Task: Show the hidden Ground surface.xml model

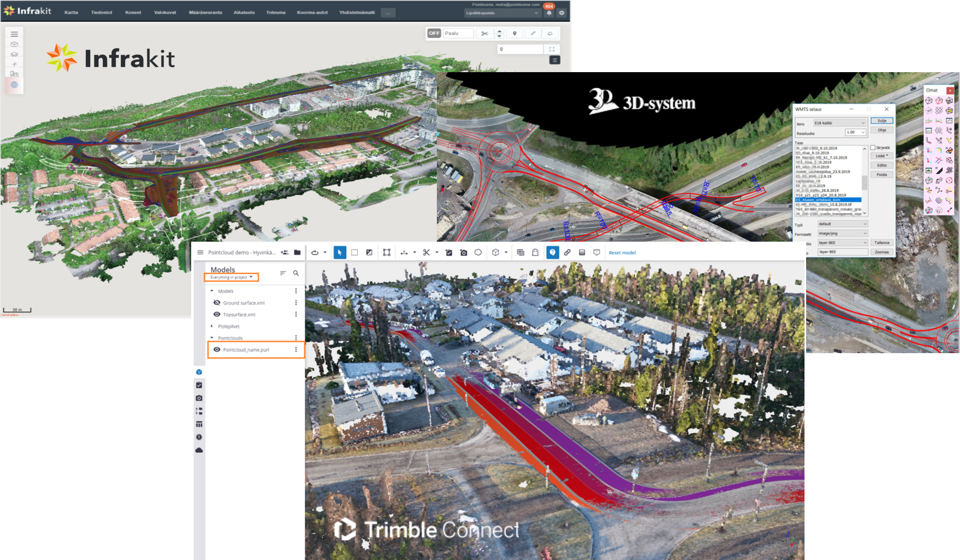Action: tap(217, 303)
